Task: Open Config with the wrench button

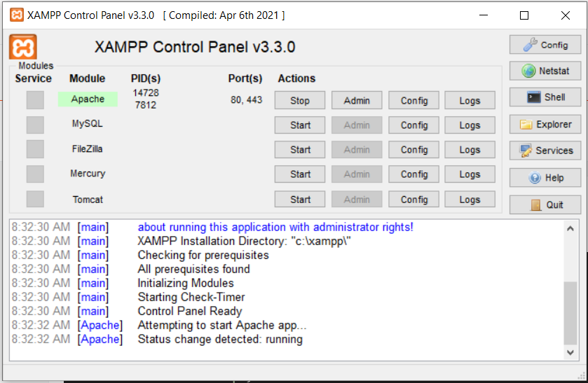Action: click(545, 45)
